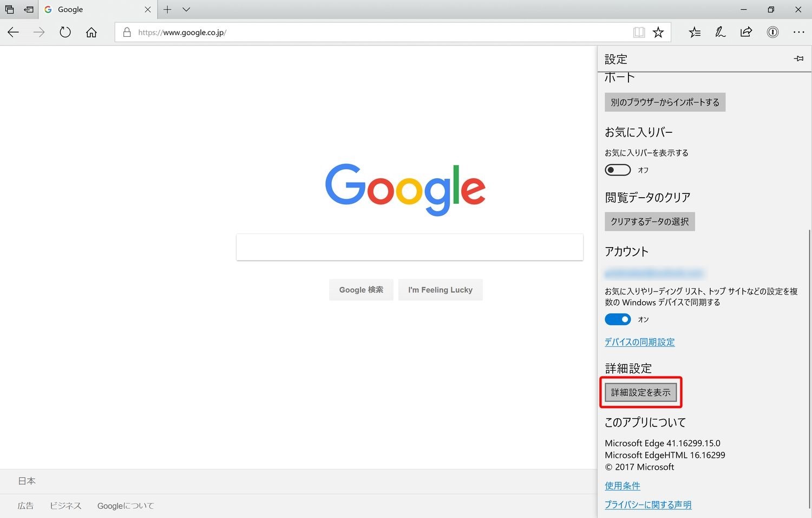Reload the page with the refresh icon
Image resolution: width=812 pixels, height=518 pixels.
(x=65, y=33)
